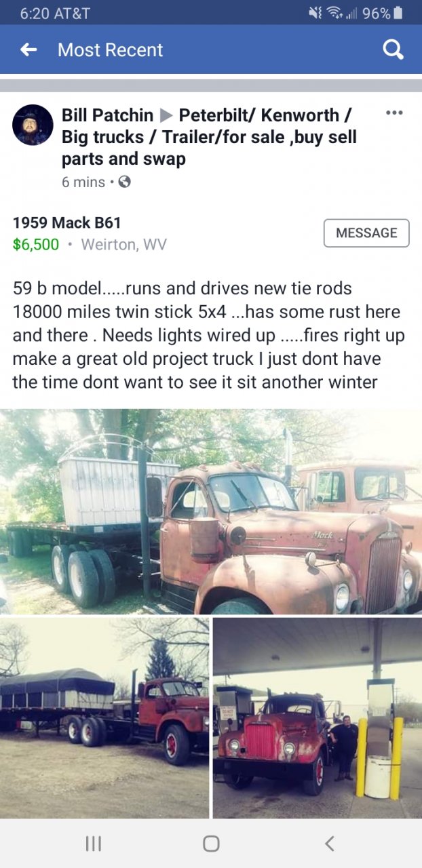The height and width of the screenshot is (868, 422).
Task: Tap Android home button
Action: click(x=211, y=843)
